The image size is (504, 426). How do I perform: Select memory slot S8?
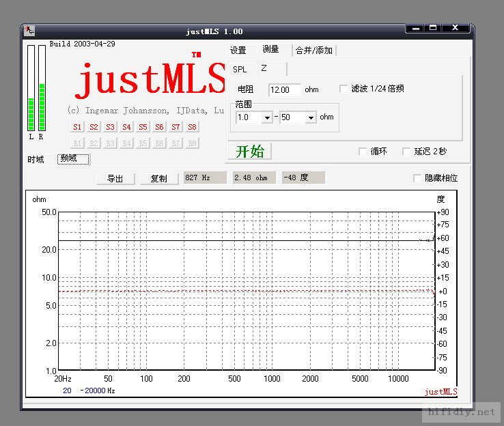[192, 127]
